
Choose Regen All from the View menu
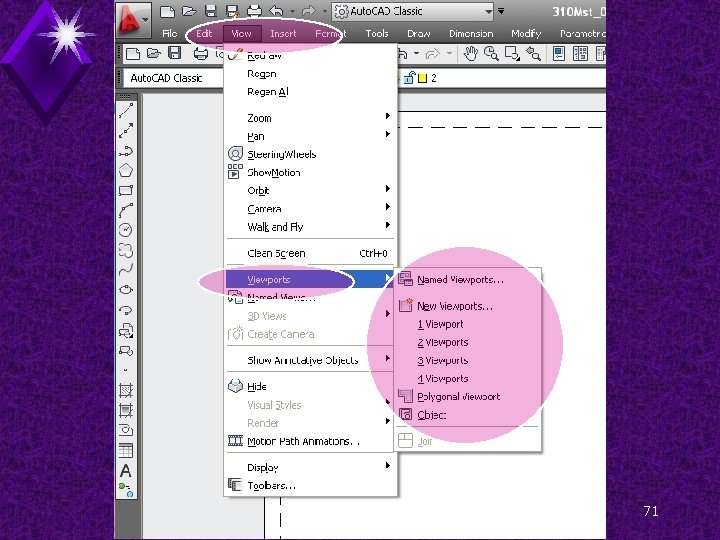click(310, 92)
